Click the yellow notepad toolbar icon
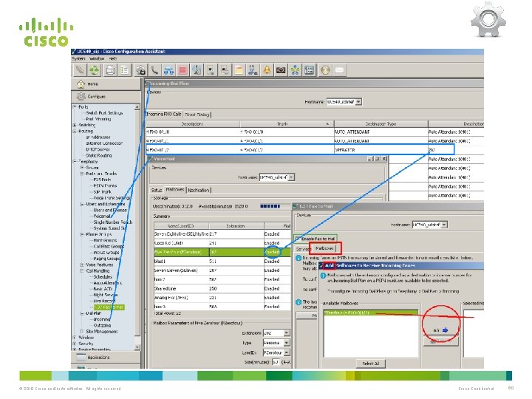Screen dimensions: 532x399 (x=239, y=70)
